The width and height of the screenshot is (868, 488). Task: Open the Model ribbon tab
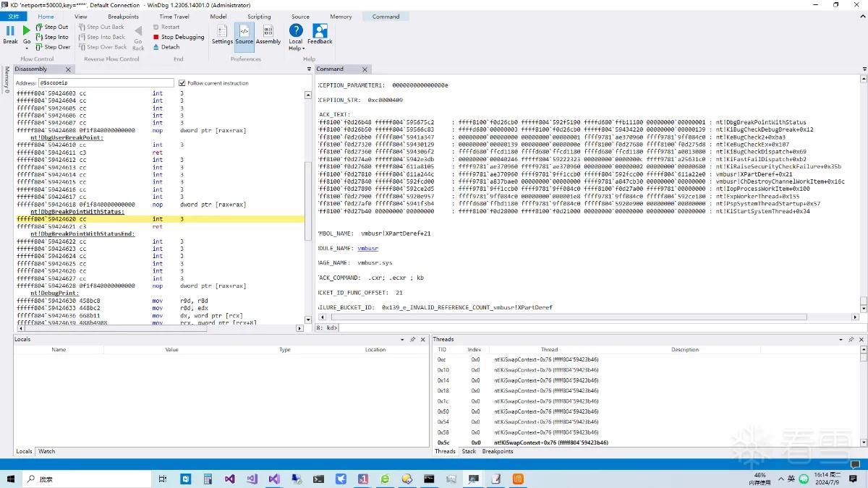[x=218, y=17]
